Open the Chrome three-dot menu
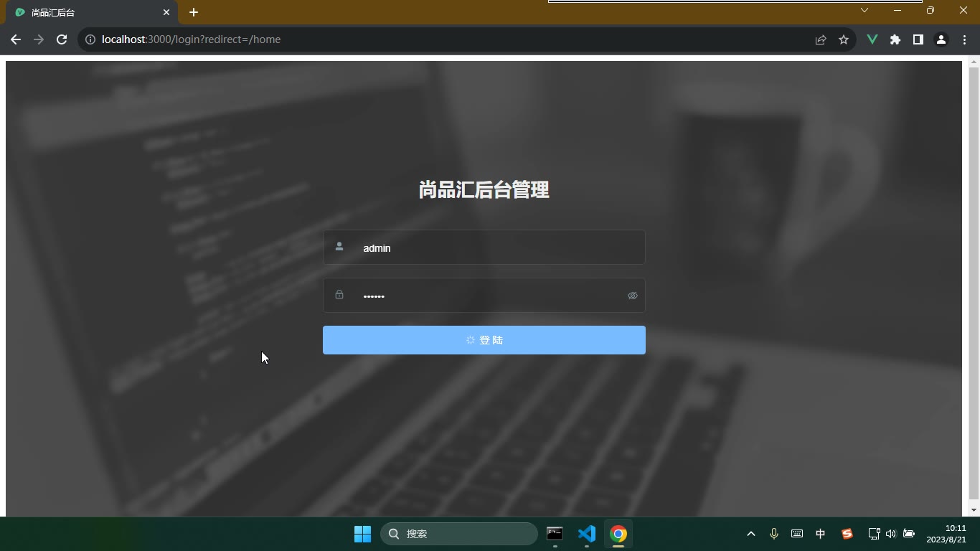Viewport: 980px width, 551px height. tap(964, 39)
